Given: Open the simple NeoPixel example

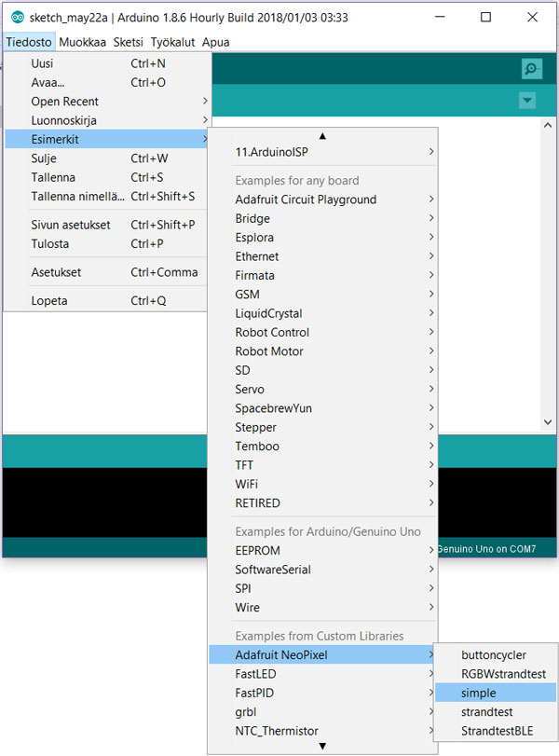Looking at the screenshot, I should pyautogui.click(x=496, y=693).
